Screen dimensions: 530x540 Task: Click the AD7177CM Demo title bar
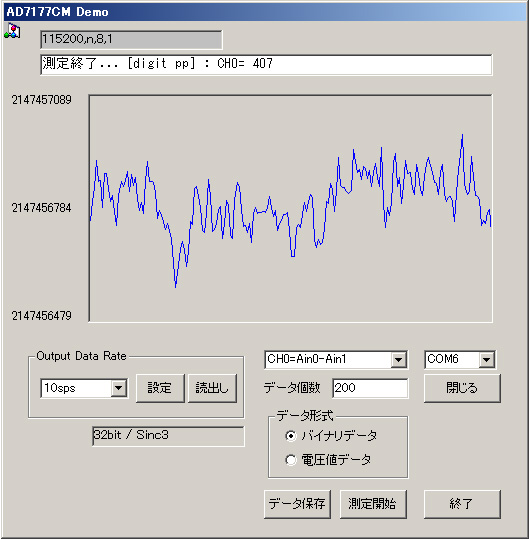[x=265, y=12]
